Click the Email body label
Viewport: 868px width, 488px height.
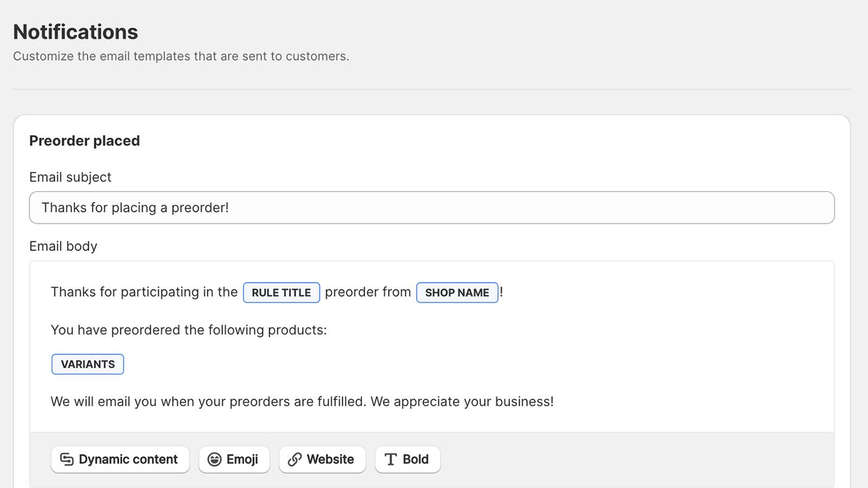click(63, 246)
